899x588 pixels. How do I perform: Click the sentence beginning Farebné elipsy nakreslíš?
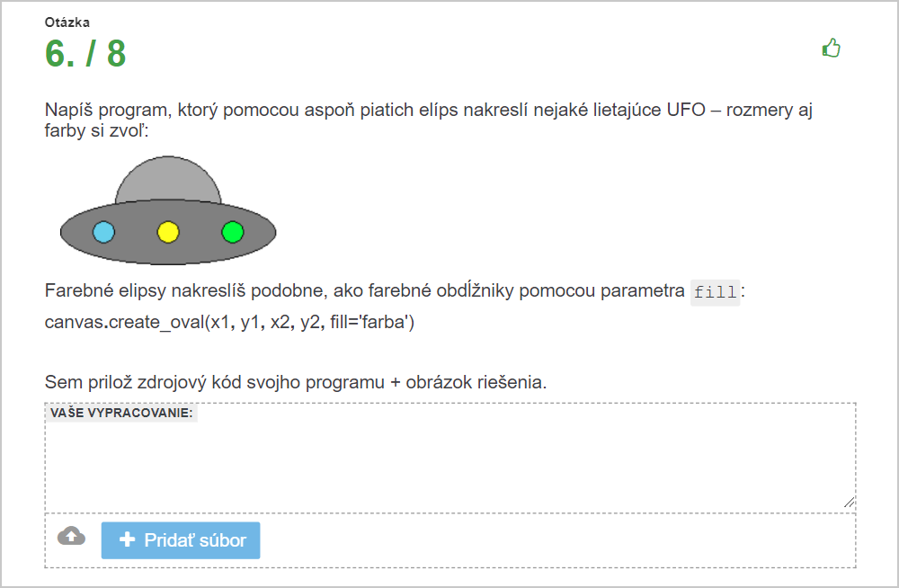click(x=395, y=290)
